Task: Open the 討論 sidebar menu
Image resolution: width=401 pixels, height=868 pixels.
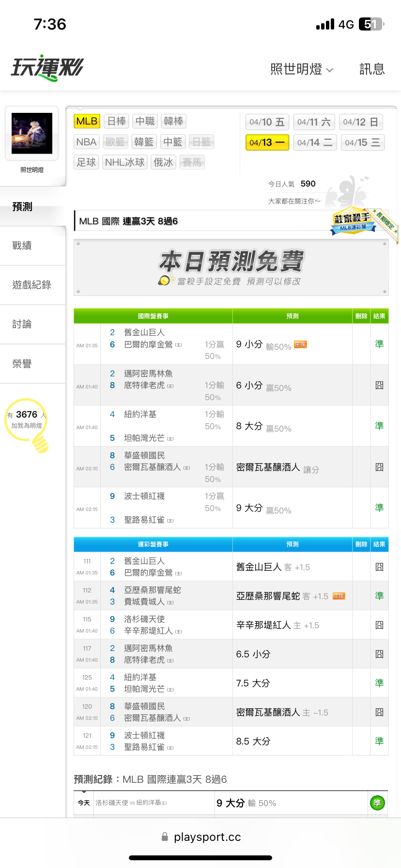Action: (32, 324)
